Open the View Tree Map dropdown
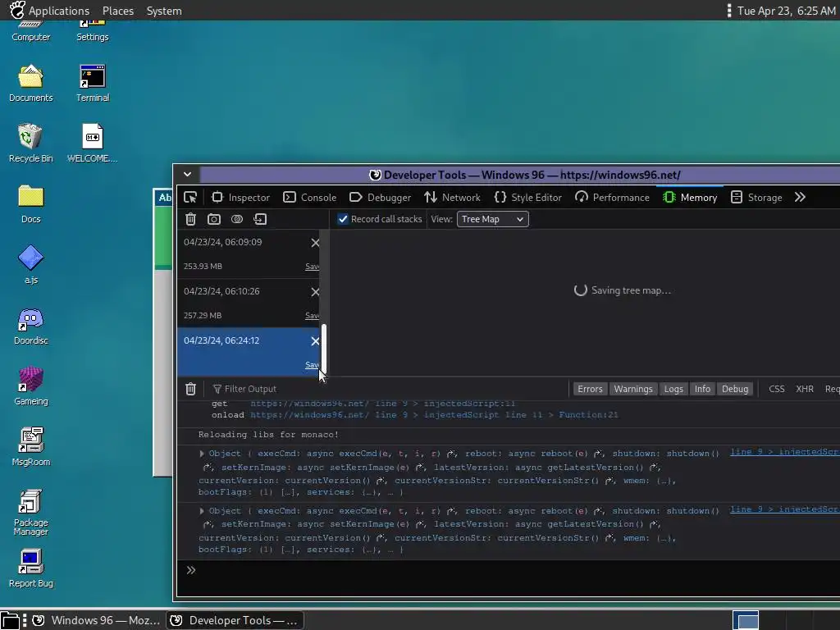The image size is (840, 630). click(493, 219)
